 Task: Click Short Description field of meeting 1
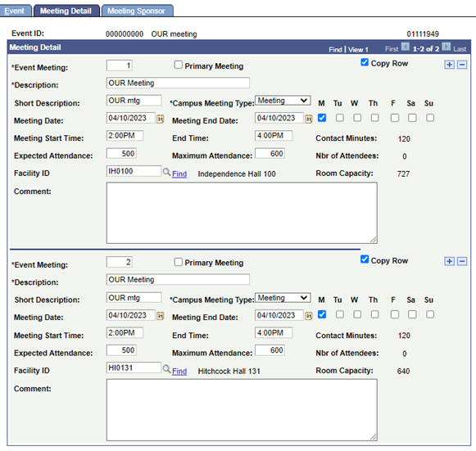134,101
